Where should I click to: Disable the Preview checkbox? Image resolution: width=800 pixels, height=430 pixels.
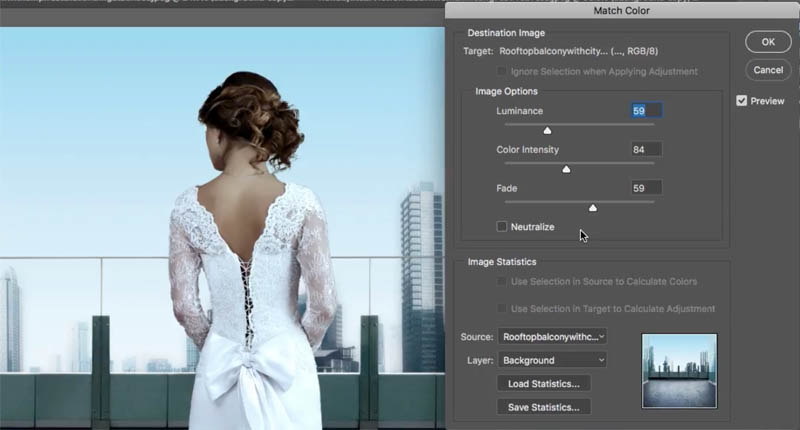(742, 100)
